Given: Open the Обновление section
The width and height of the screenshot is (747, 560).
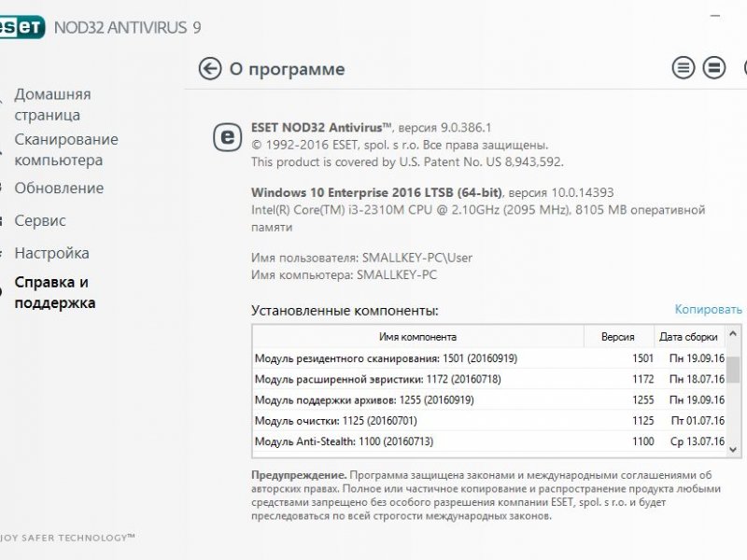Looking at the screenshot, I should (x=59, y=188).
